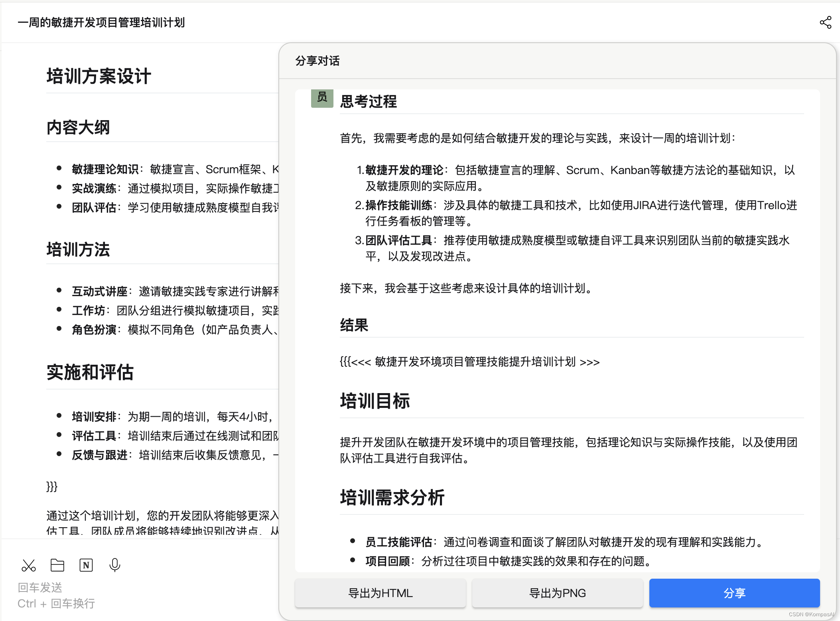Click the 分享对话 dialog title

(317, 61)
